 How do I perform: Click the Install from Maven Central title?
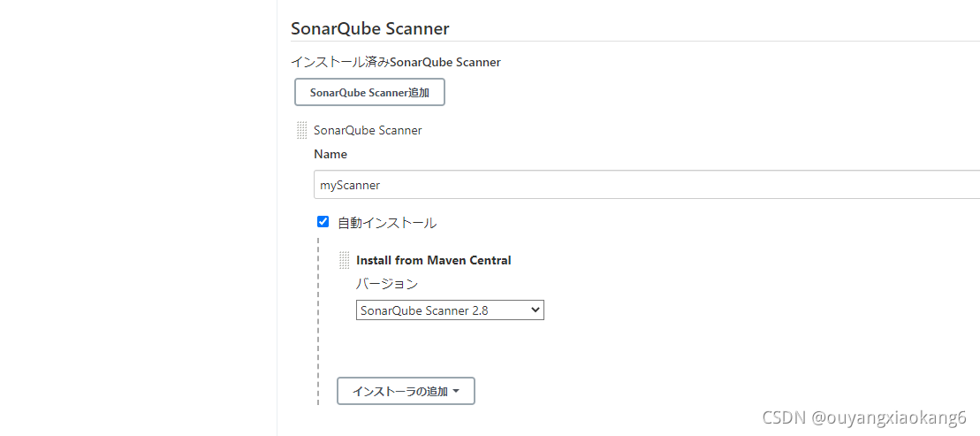(x=434, y=260)
